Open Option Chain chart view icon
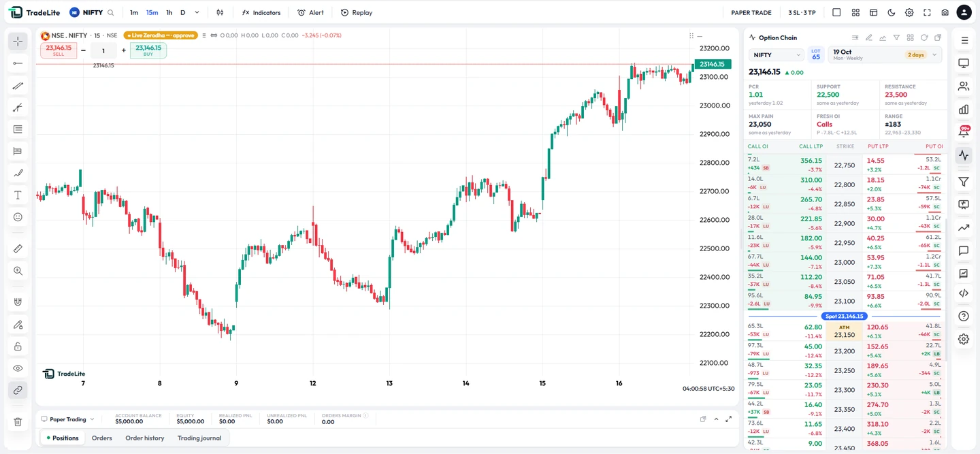The image size is (980, 454). point(883,37)
